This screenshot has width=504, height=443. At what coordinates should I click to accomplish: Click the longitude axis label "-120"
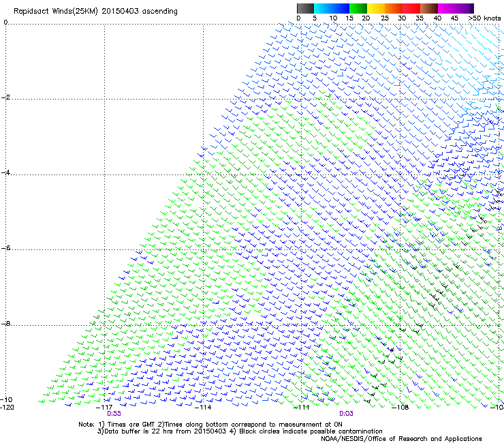click(7, 408)
